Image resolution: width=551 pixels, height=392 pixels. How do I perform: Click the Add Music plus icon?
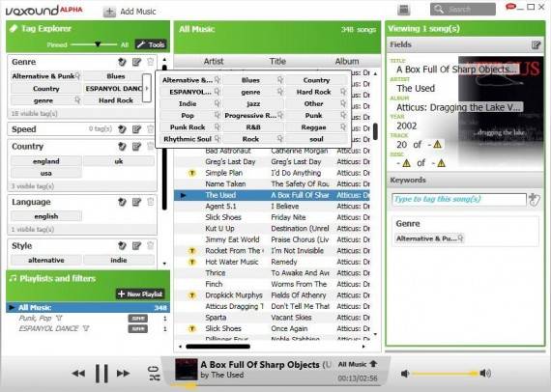coord(109,12)
